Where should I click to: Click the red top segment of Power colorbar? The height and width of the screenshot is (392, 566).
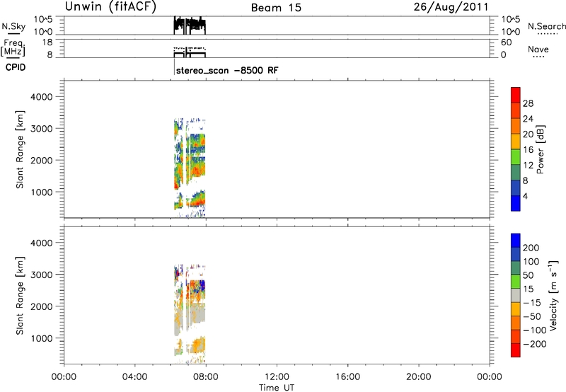[516, 95]
